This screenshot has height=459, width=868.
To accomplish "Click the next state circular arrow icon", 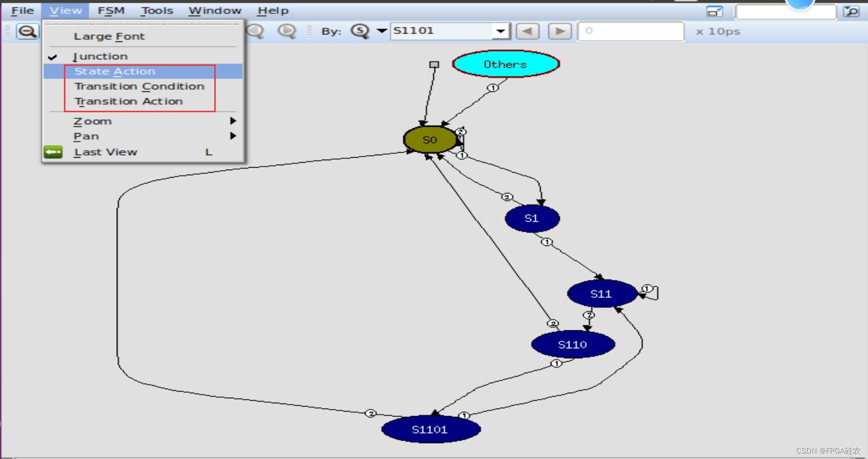I will click(287, 31).
